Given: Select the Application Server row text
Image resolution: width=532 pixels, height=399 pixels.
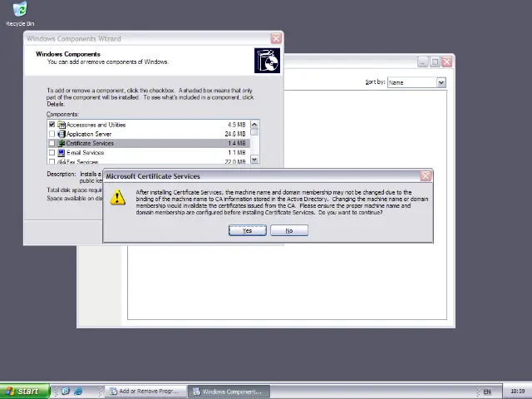Looking at the screenshot, I should (89, 134).
